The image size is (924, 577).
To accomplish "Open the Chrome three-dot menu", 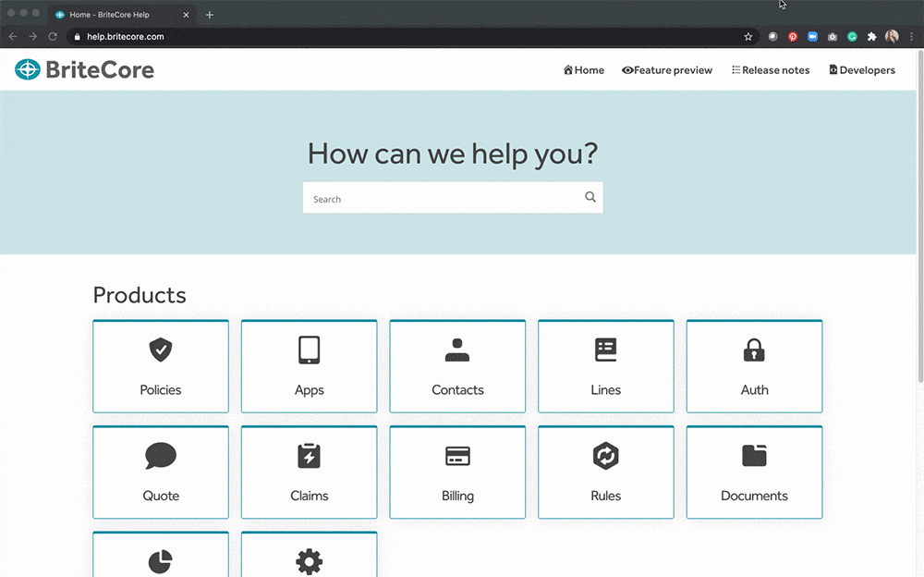I will [x=912, y=37].
